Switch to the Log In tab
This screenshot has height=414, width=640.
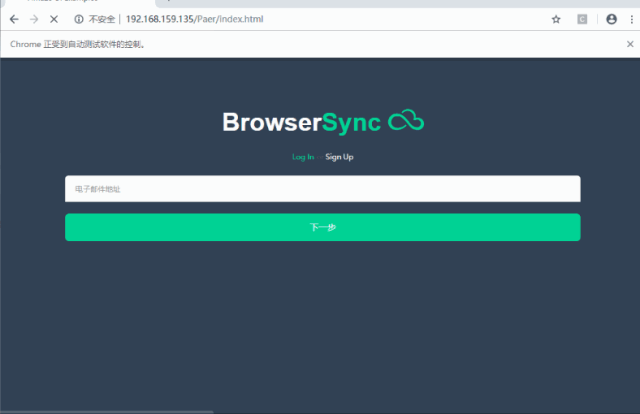303,157
